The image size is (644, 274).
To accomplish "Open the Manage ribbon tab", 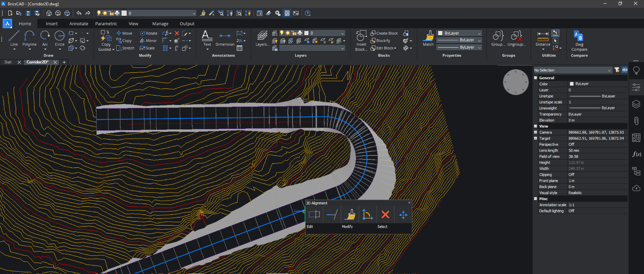I will point(160,24).
